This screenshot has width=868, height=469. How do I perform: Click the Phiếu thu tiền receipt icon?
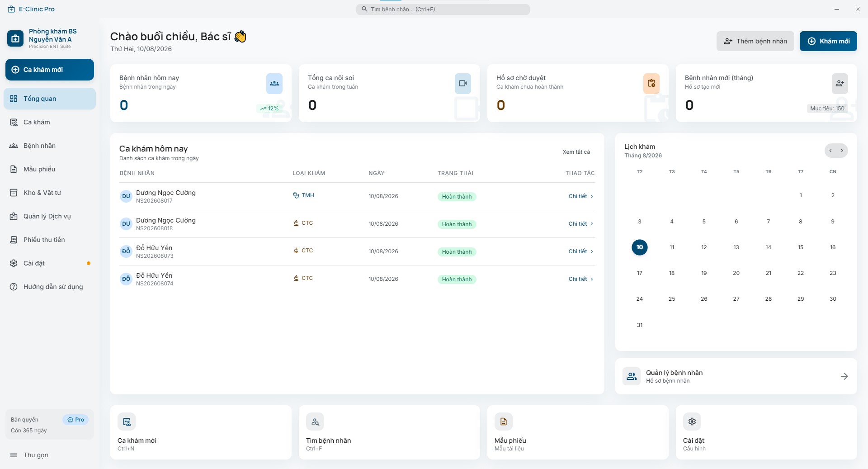point(14,240)
